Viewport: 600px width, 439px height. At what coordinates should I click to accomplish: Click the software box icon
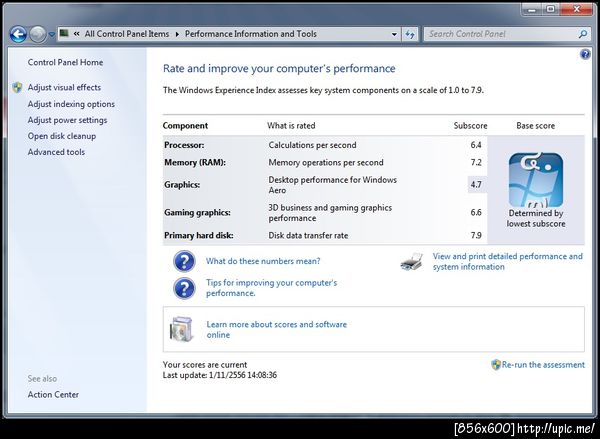point(181,329)
